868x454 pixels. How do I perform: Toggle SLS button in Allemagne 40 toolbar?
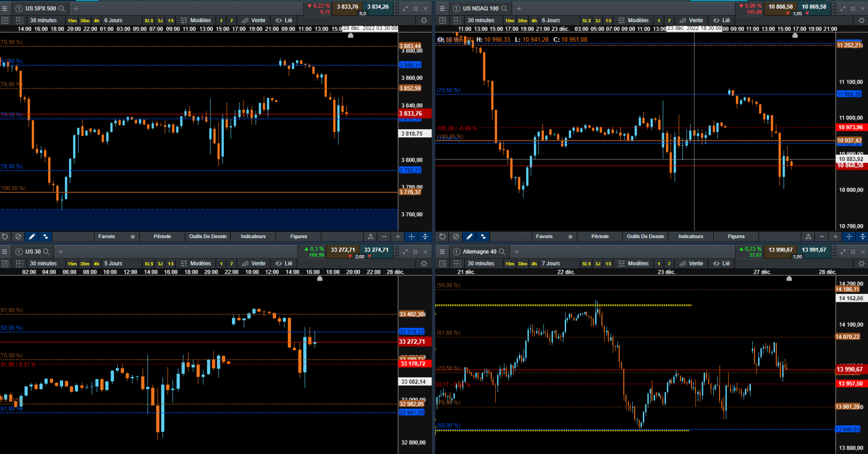[587, 264]
